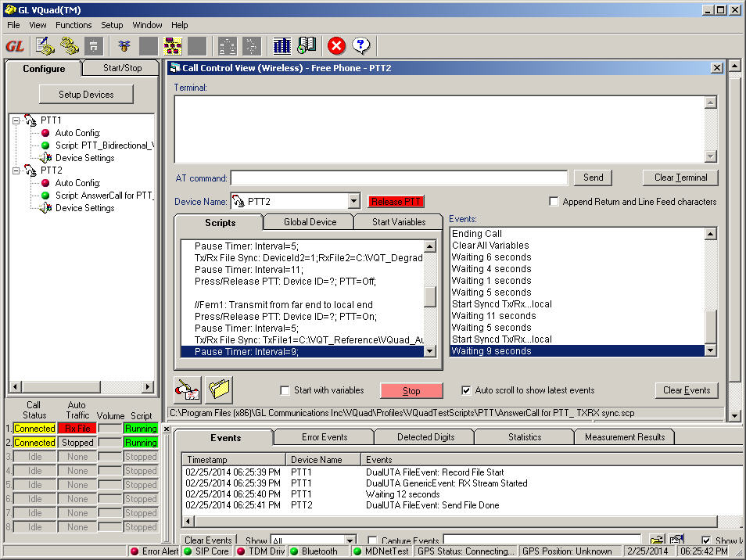
Task: Click right arrow of device tree scrollbar
Action: coord(148,386)
